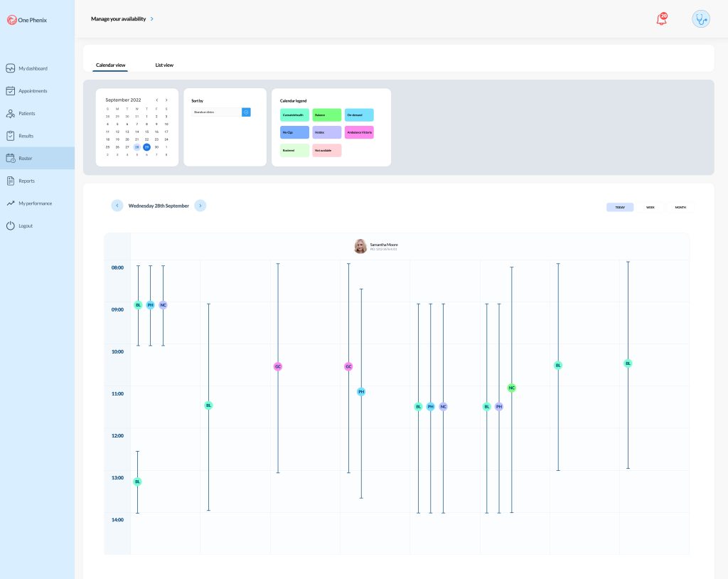
Task: Click the Logout power icon
Action: point(11,226)
